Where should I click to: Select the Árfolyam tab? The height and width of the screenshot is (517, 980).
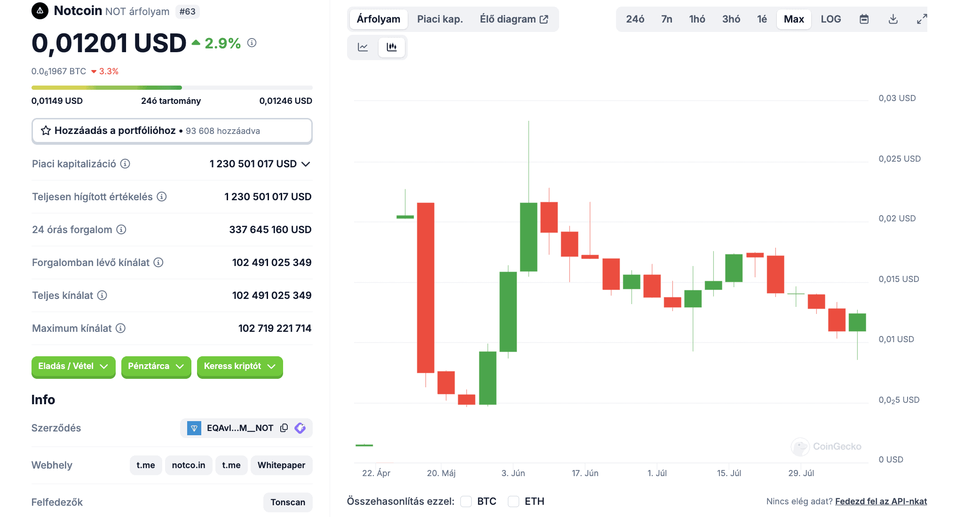point(379,19)
